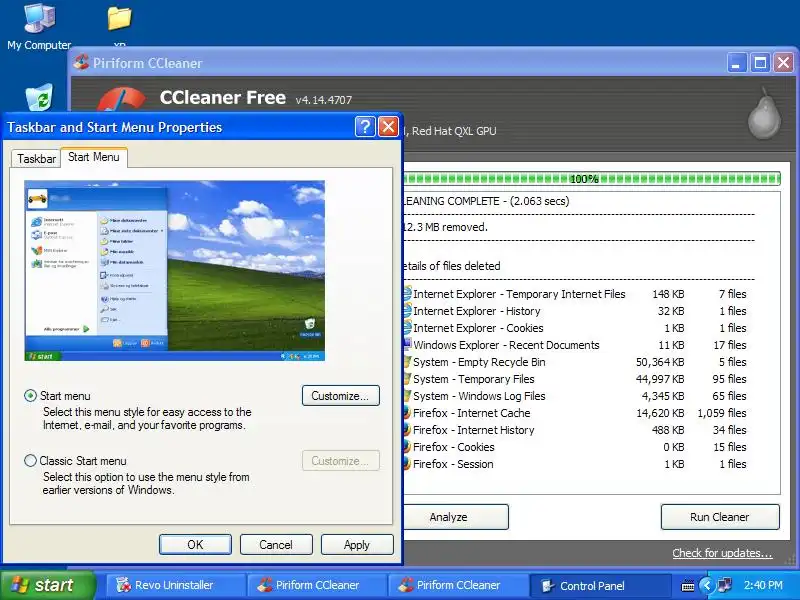Switch to first Piriform CCleaner taskbar button
Image resolution: width=800 pixels, height=600 pixels.
tap(316, 585)
